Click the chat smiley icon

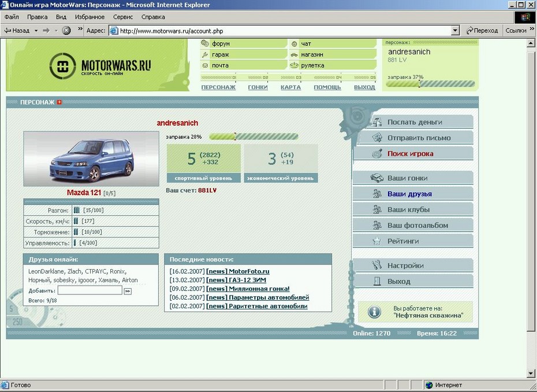(294, 43)
